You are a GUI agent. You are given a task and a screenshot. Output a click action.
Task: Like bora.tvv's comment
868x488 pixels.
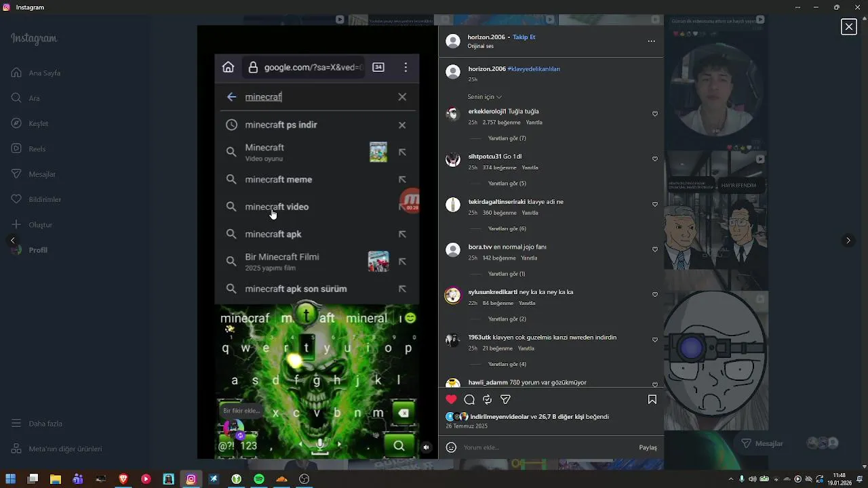pyautogui.click(x=655, y=249)
